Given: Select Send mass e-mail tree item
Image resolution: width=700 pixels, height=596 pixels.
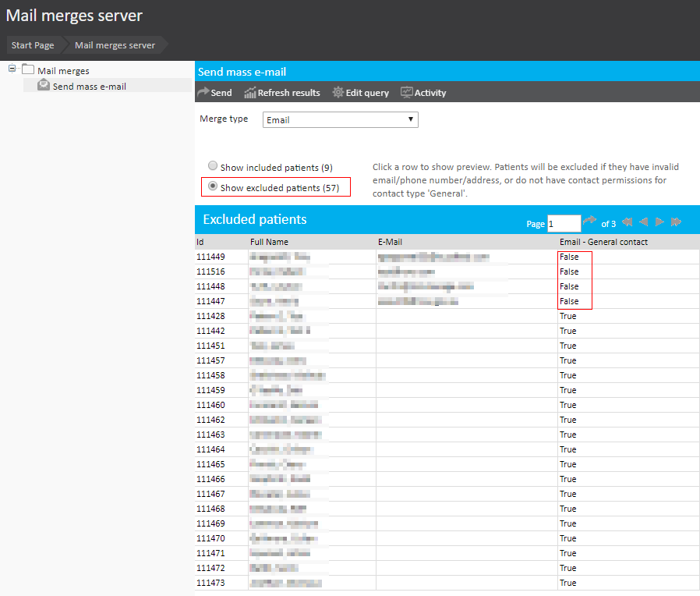Looking at the screenshot, I should (x=89, y=86).
